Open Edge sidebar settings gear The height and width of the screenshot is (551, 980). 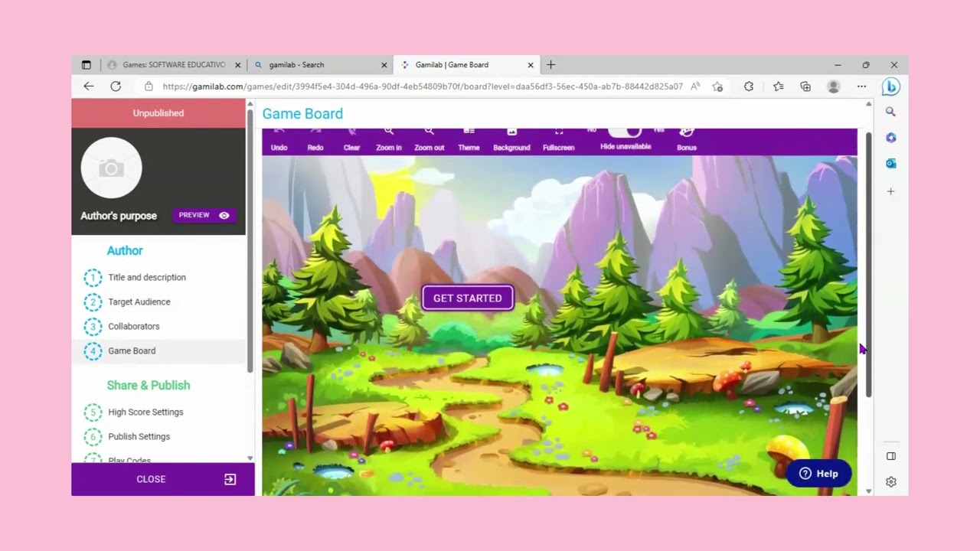tap(890, 482)
